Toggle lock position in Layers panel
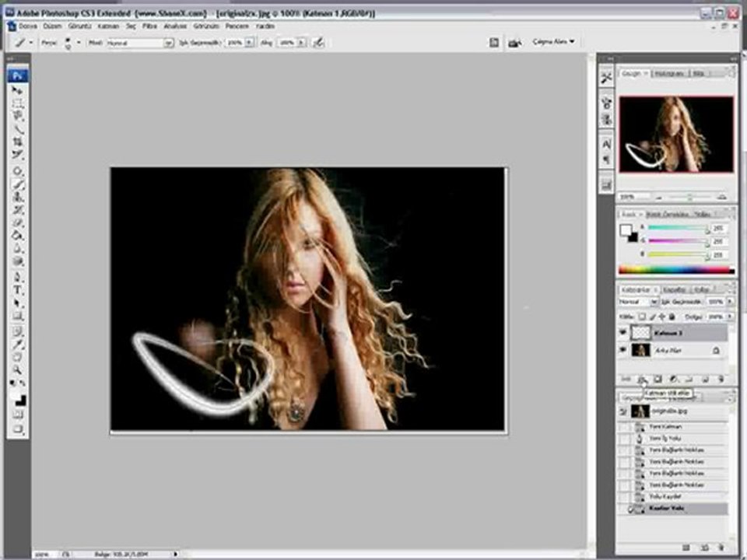The height and width of the screenshot is (560, 747). coord(662,317)
